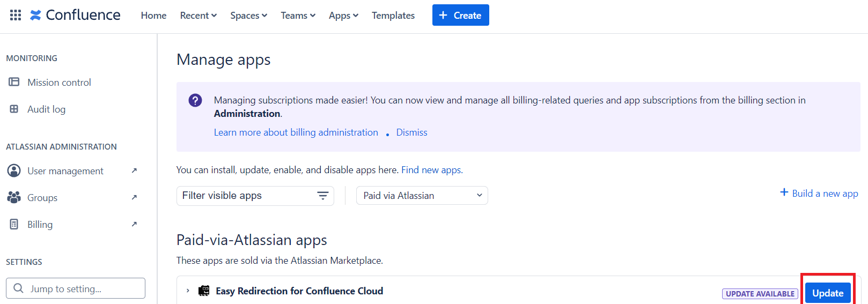Click the User management avatar icon
The height and width of the screenshot is (304, 868).
(x=14, y=170)
